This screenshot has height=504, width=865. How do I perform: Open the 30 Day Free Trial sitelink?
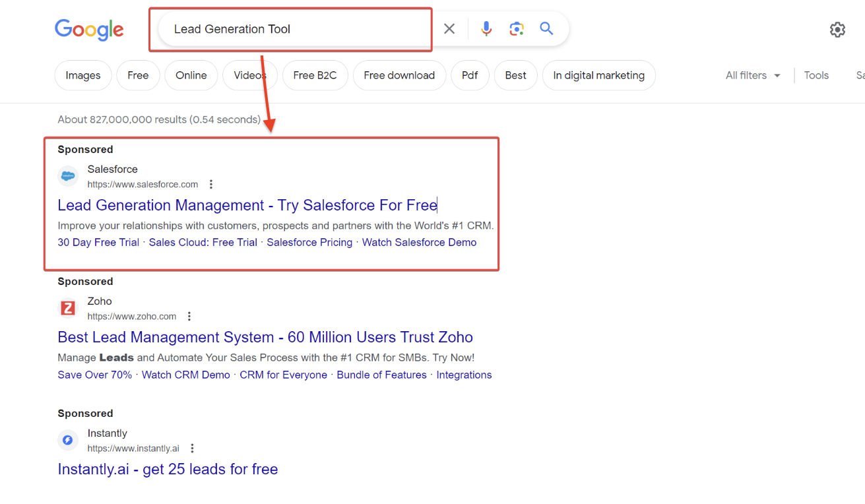(98, 242)
